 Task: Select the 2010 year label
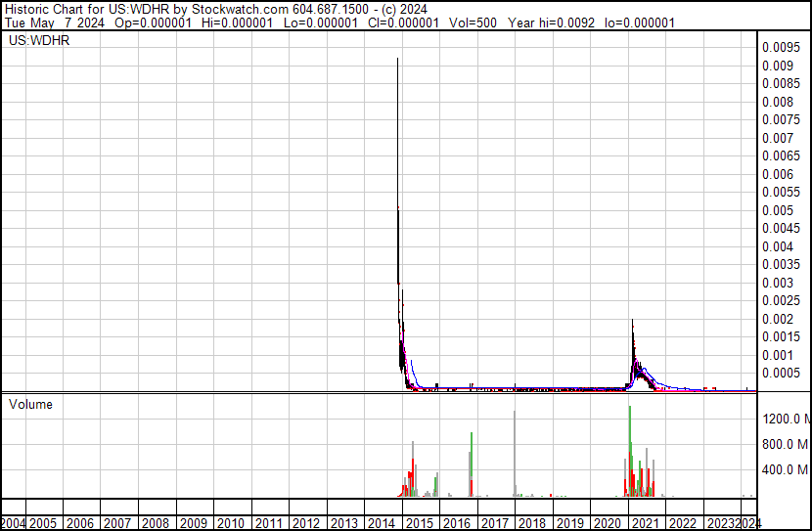coord(231,523)
